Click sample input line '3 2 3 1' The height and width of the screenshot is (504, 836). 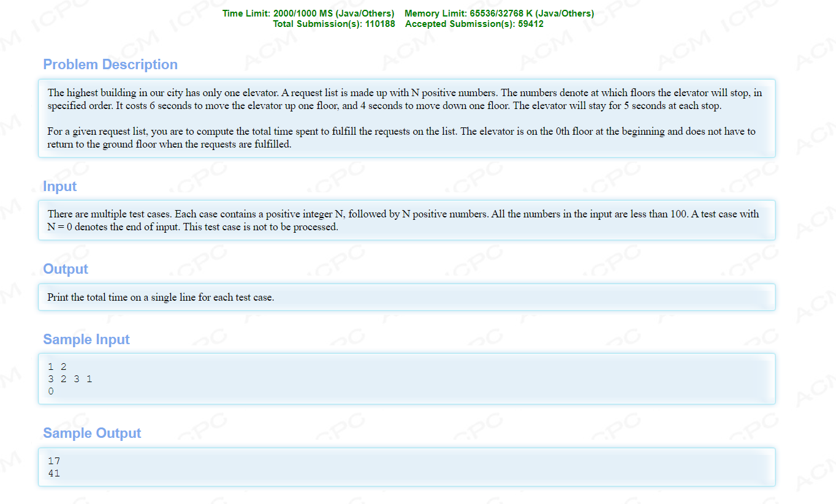click(x=70, y=379)
